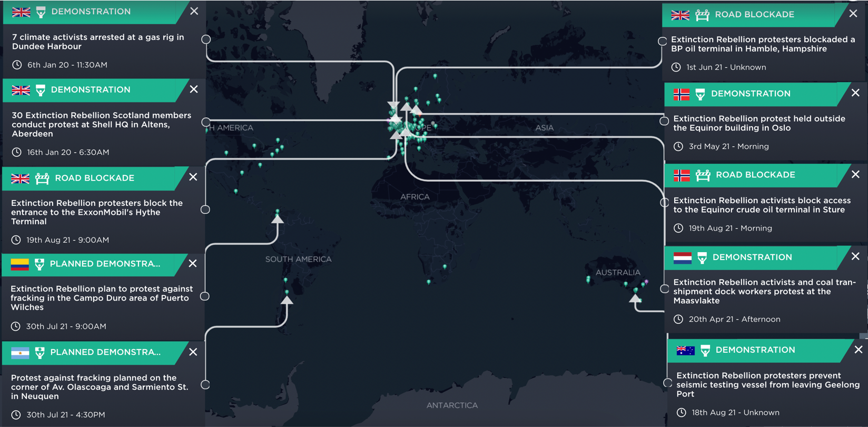Close the Equinor Sture road blockade card
Viewport: 868px width, 427px height.
(x=855, y=174)
